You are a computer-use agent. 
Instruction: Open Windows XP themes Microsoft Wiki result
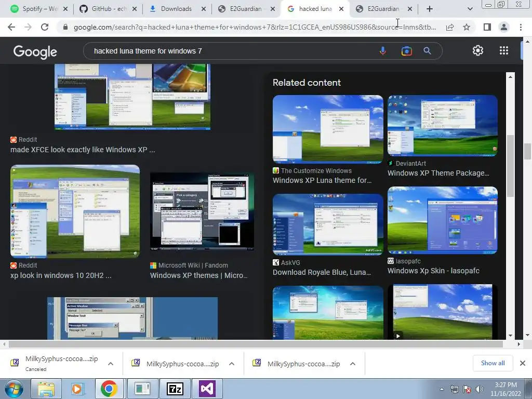[x=199, y=275]
